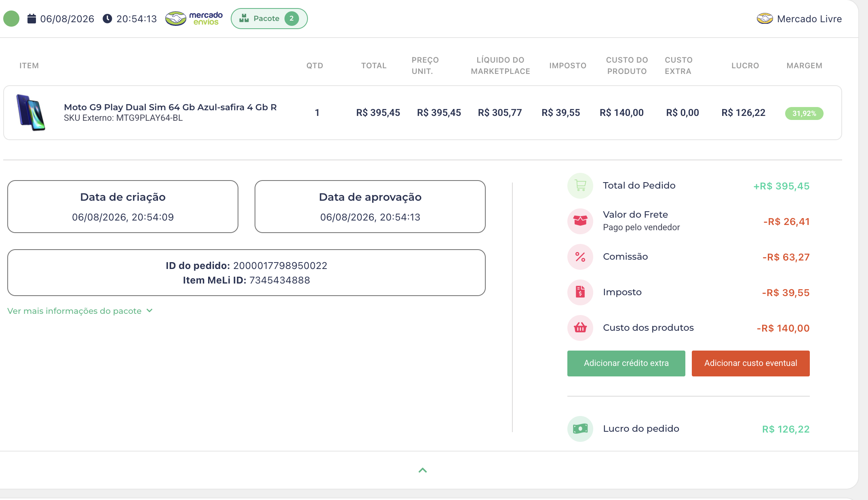Click the IMPOSTO column header
Viewport: 868px width, 500px height.
(x=568, y=66)
